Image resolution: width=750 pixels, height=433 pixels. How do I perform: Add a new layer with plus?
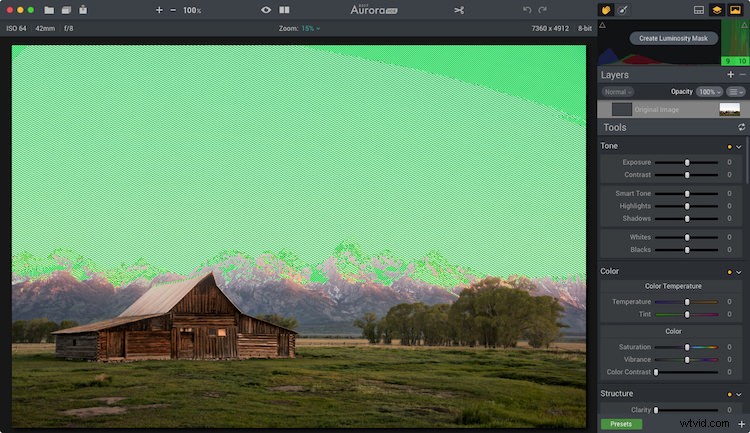click(x=730, y=75)
